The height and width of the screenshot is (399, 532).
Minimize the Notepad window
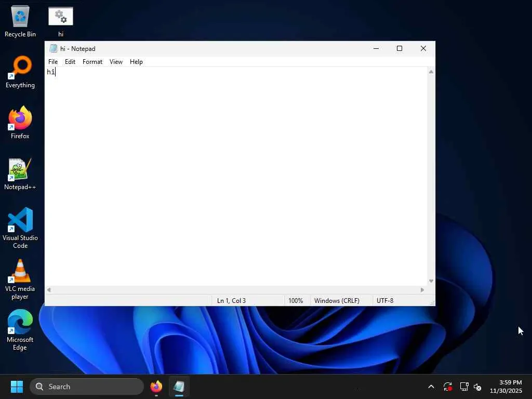point(376,48)
